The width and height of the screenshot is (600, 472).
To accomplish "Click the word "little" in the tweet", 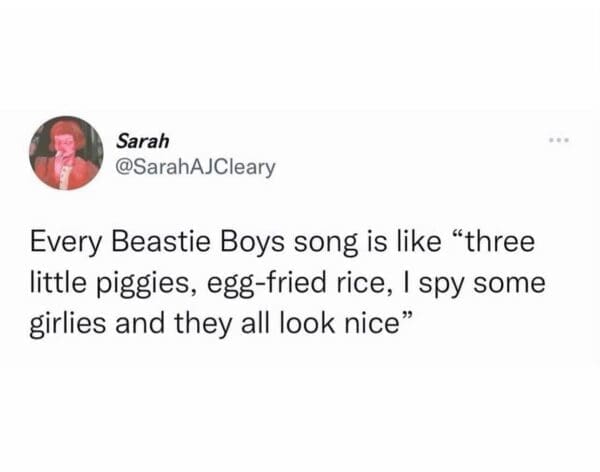I will point(55,285).
